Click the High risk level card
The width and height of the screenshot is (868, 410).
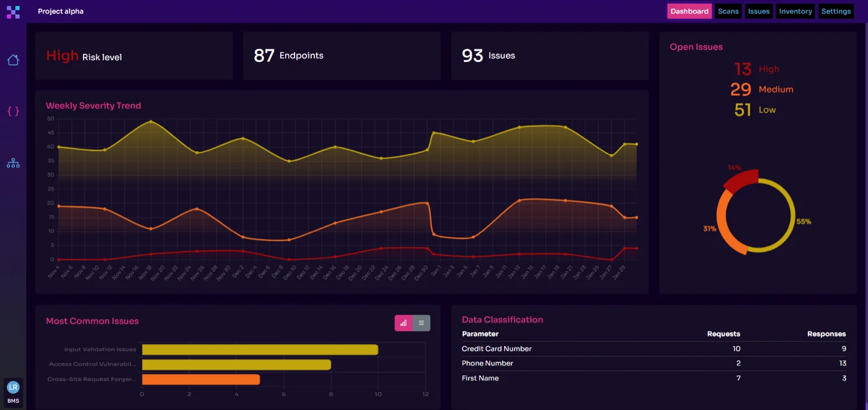click(134, 56)
